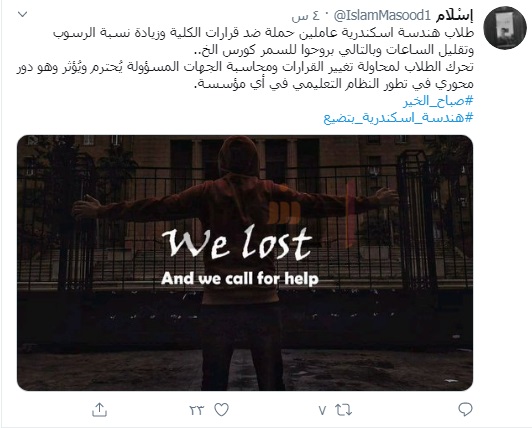Open the share upload icon
The height and width of the screenshot is (428, 532).
click(x=100, y=409)
